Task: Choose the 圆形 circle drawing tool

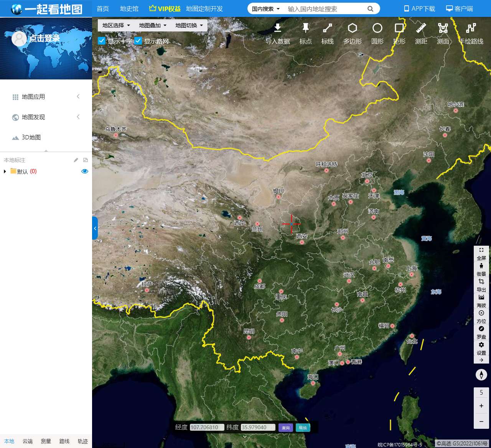Action: (x=377, y=28)
